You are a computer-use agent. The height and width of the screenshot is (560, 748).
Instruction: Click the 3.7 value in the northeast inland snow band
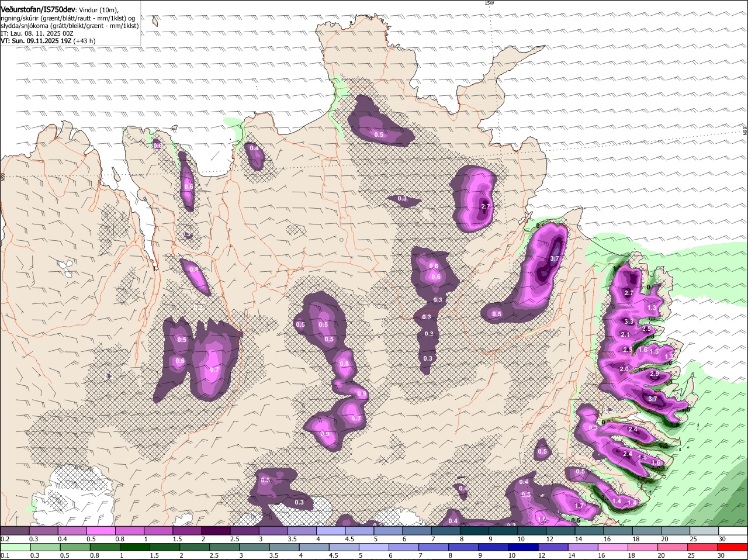coord(555,259)
